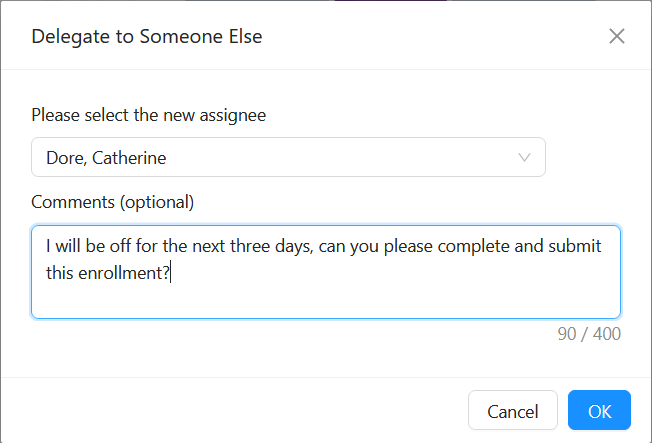Click the "Please select the new assignee" label
Viewport: 652px width, 443px height.
point(149,115)
